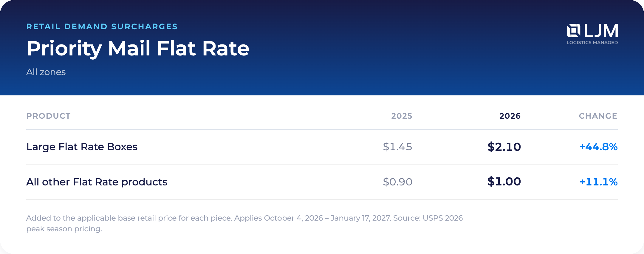The height and width of the screenshot is (254, 644).
Task: Click the footnote about applicable base retail price
Action: click(x=244, y=223)
